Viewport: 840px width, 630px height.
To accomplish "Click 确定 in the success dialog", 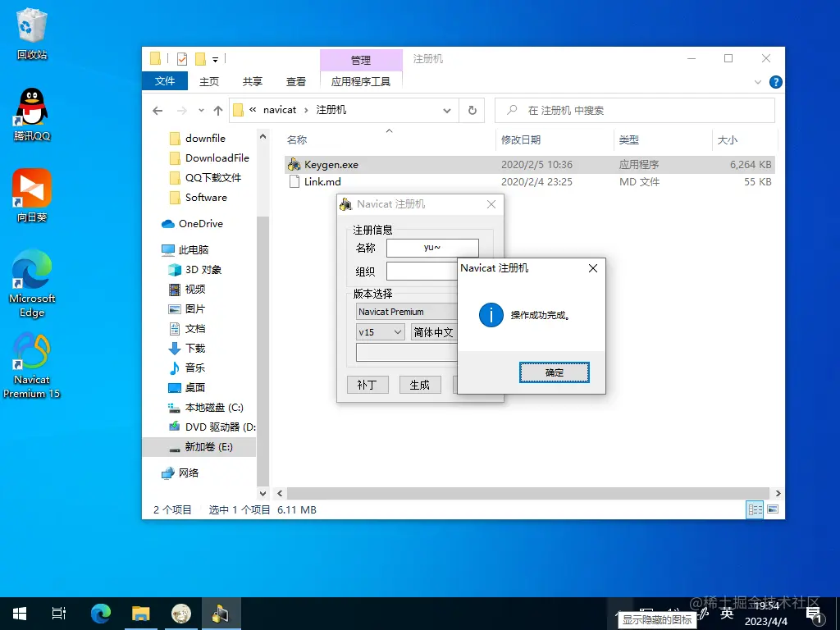I will [x=554, y=372].
